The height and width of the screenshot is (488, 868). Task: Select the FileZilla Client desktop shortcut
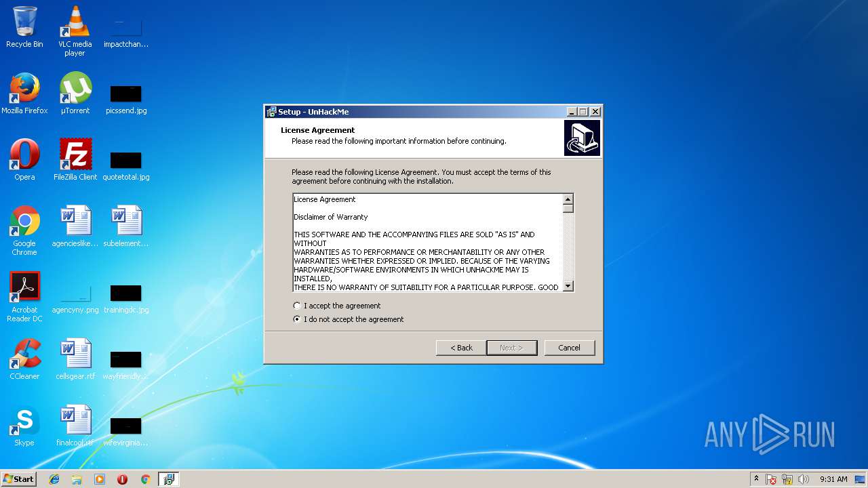click(75, 160)
